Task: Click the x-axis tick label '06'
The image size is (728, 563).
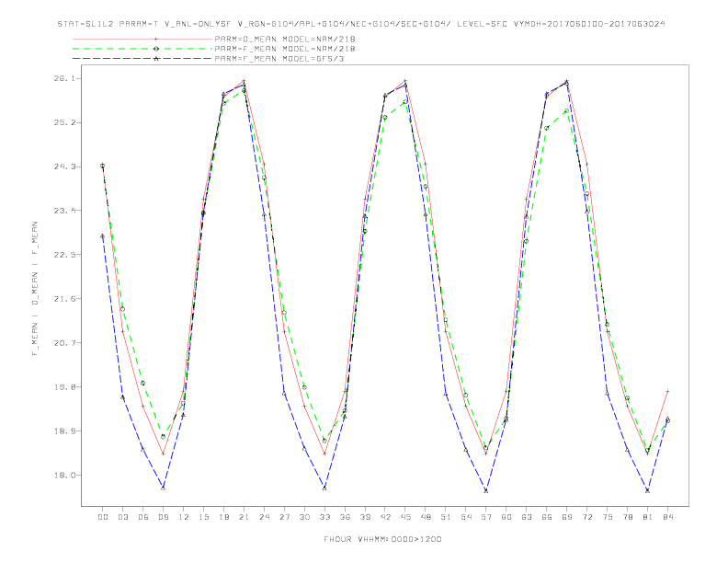Action: tap(143, 517)
